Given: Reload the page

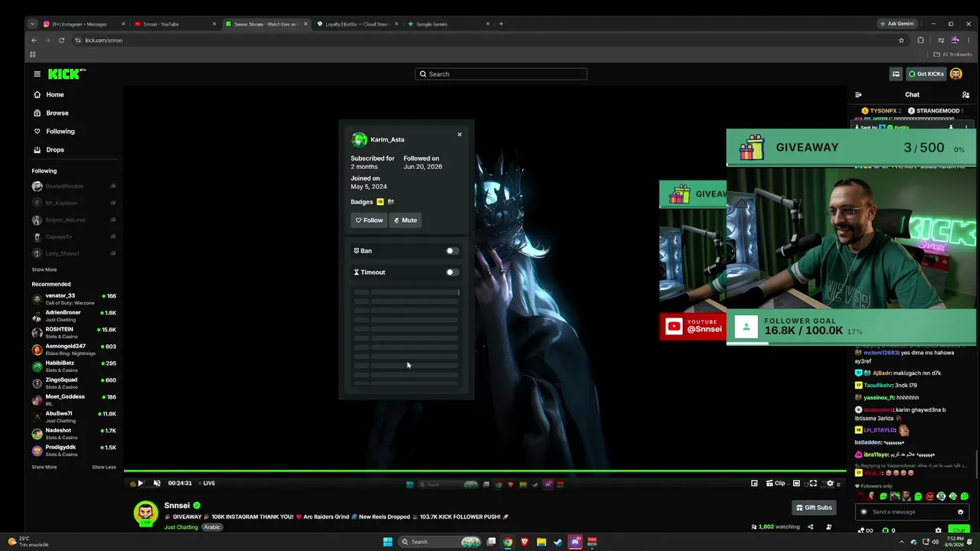Looking at the screenshot, I should coord(61,41).
